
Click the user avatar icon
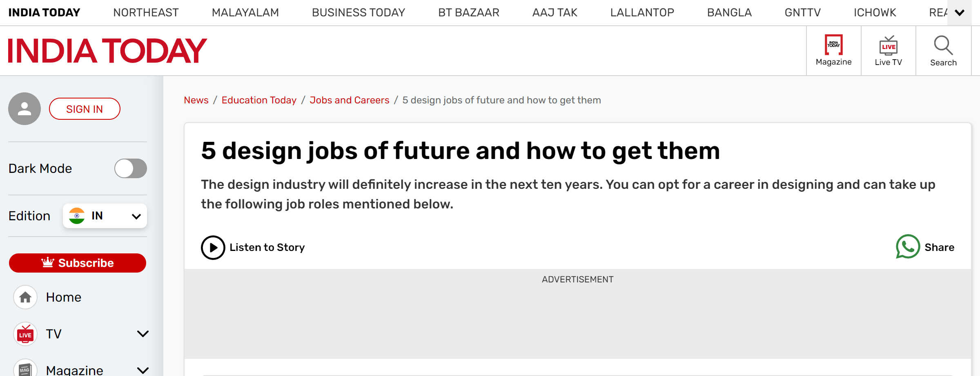(x=24, y=109)
